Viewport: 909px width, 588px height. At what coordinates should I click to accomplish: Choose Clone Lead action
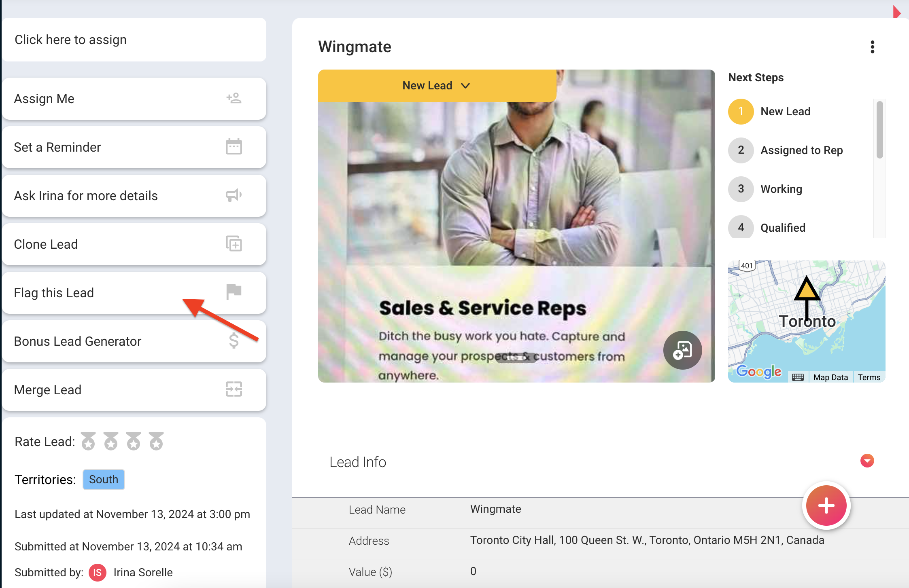pos(134,244)
